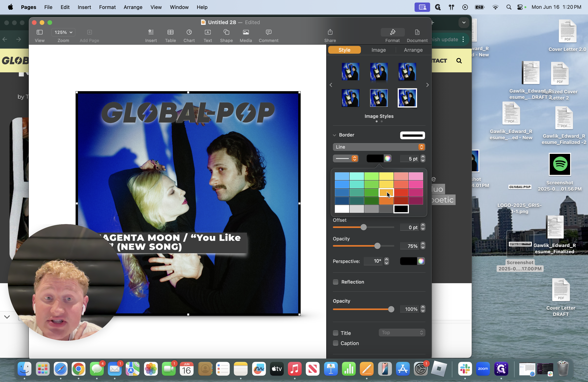The image size is (588, 382).
Task: Select the highlighted bottom-right image style thumbnail
Action: [x=407, y=98]
